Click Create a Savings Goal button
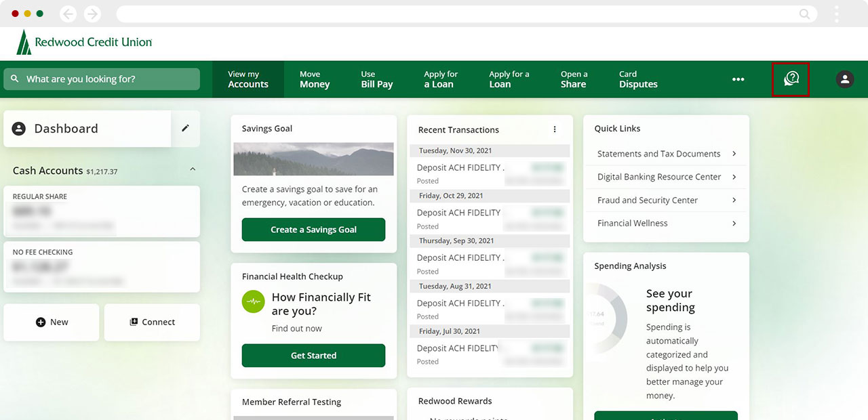 pyautogui.click(x=313, y=230)
